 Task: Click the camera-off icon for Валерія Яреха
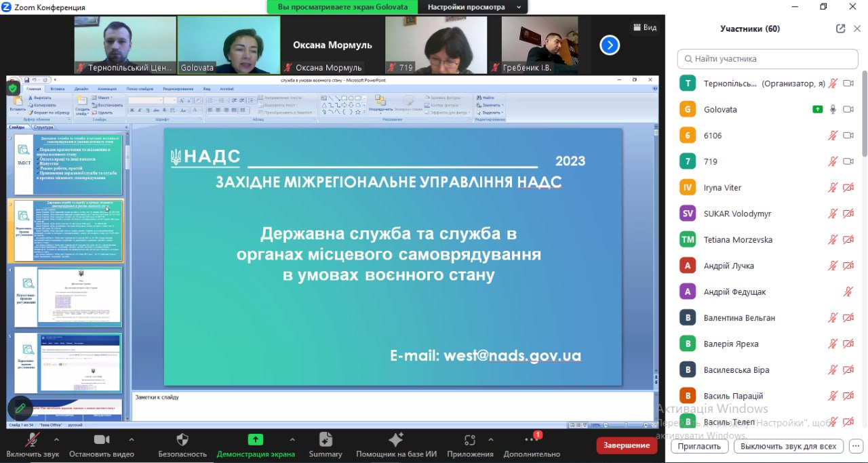pos(848,344)
